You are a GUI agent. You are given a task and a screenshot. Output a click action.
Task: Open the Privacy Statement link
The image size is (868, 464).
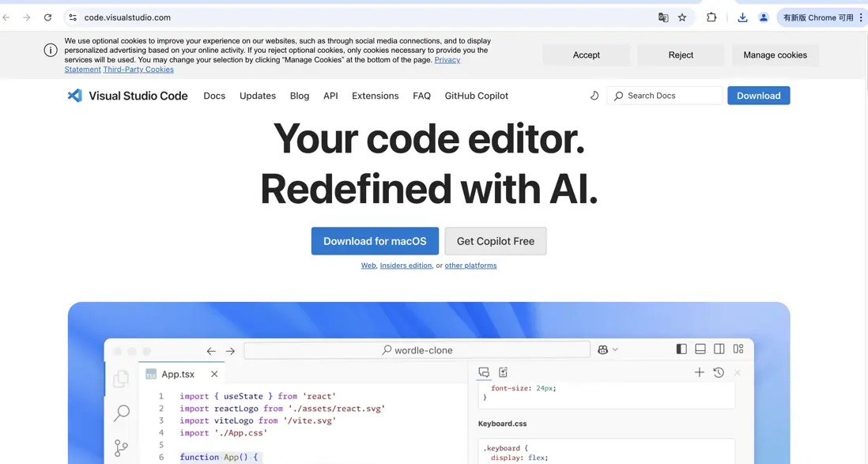[x=447, y=60]
